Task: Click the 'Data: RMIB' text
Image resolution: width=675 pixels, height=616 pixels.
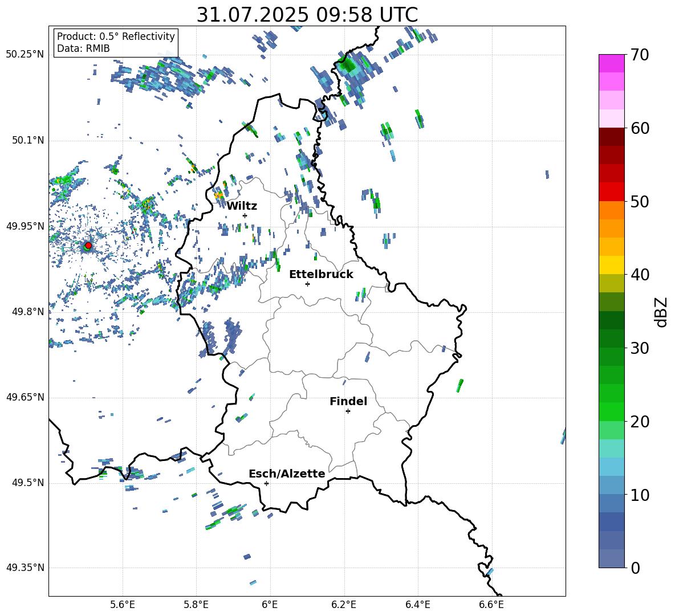Action: tap(83, 48)
